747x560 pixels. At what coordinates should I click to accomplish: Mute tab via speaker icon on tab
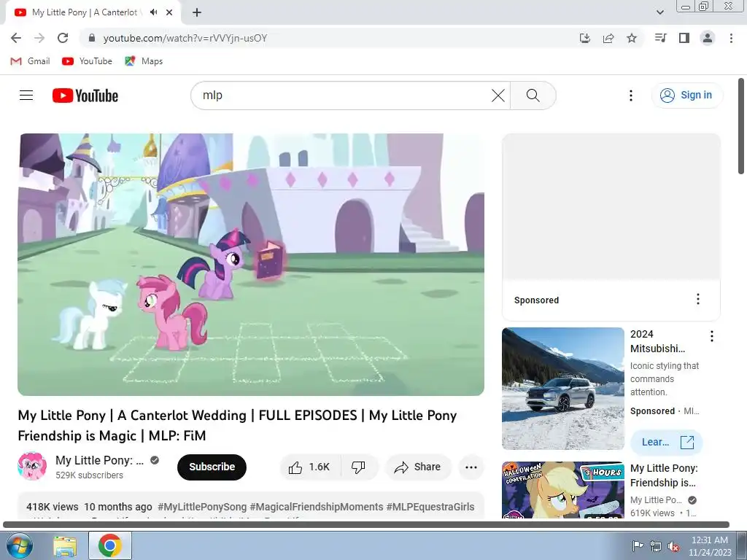(153, 12)
